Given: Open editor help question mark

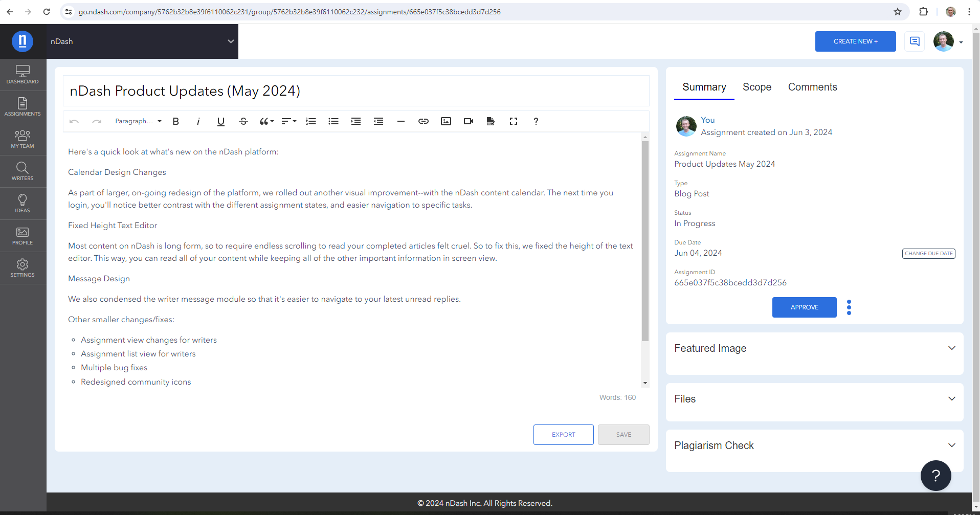Looking at the screenshot, I should 536,121.
